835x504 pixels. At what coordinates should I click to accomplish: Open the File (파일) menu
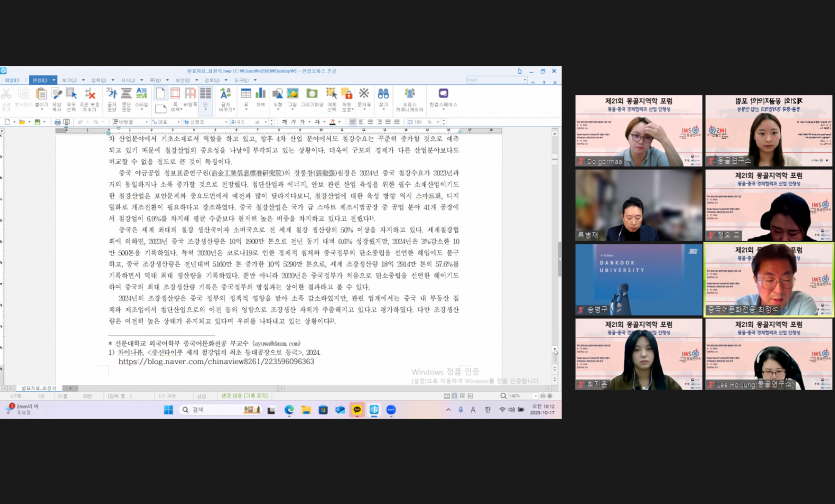click(x=12, y=79)
